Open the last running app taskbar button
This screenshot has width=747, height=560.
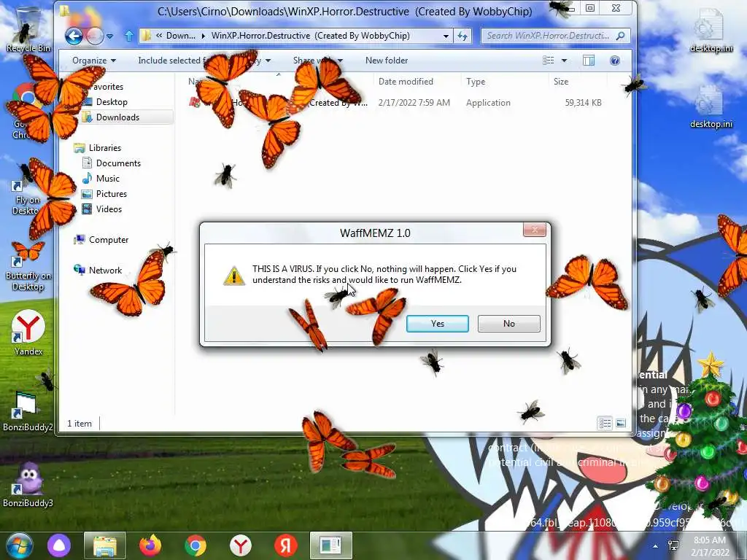(x=331, y=545)
